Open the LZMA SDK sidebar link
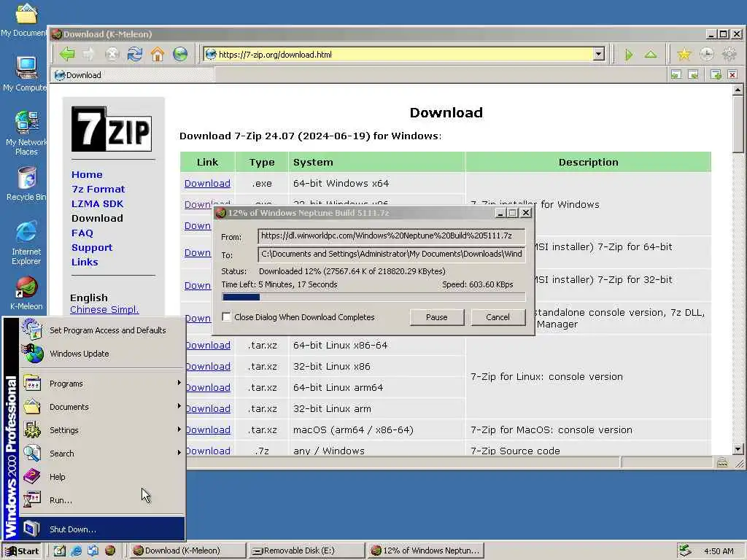Viewport: 747px width, 560px height. 97,204
